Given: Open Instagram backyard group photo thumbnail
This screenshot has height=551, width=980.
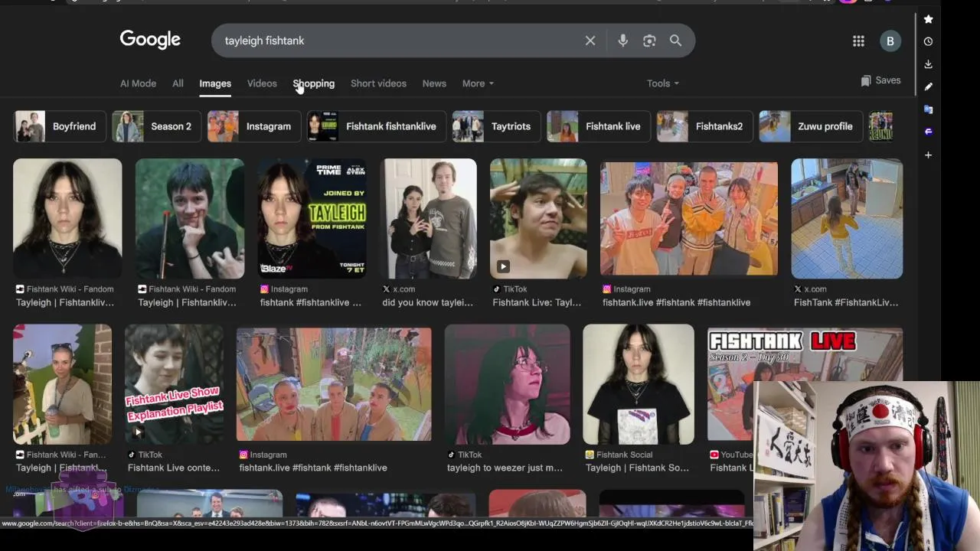Looking at the screenshot, I should [334, 384].
